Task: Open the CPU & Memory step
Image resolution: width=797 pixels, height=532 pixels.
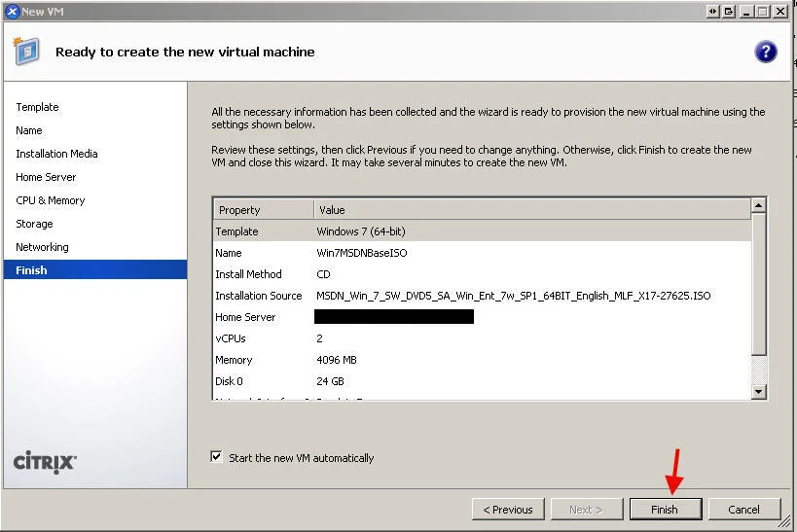Action: pos(51,200)
